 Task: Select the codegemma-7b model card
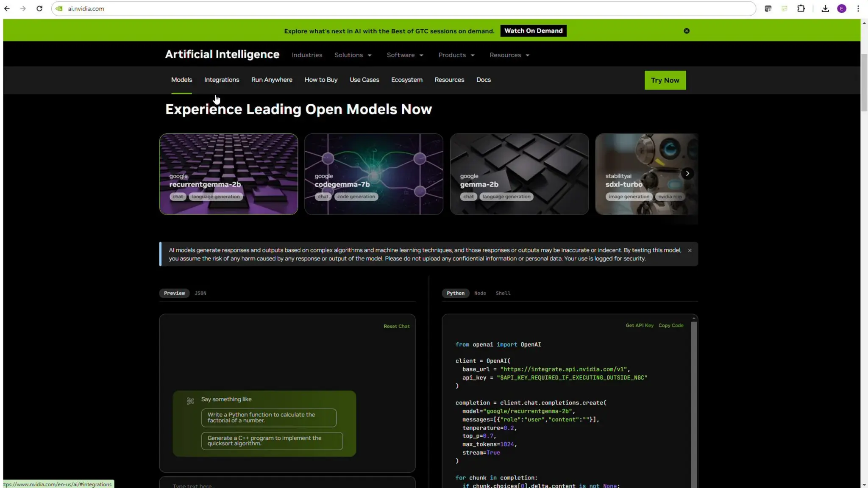[x=373, y=174]
